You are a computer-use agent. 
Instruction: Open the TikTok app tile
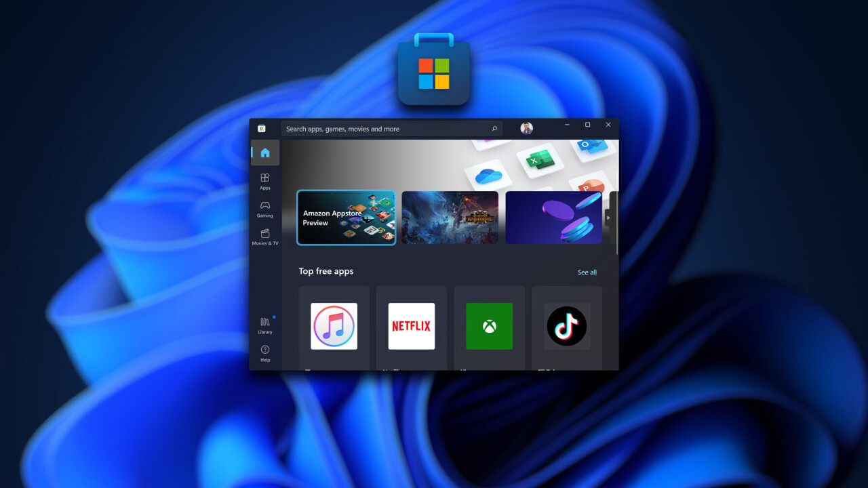click(566, 327)
